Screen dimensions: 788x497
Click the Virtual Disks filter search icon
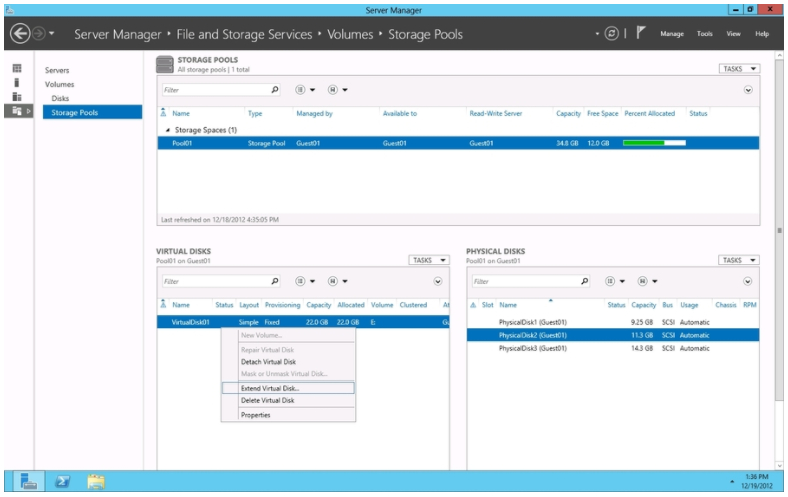tap(275, 281)
